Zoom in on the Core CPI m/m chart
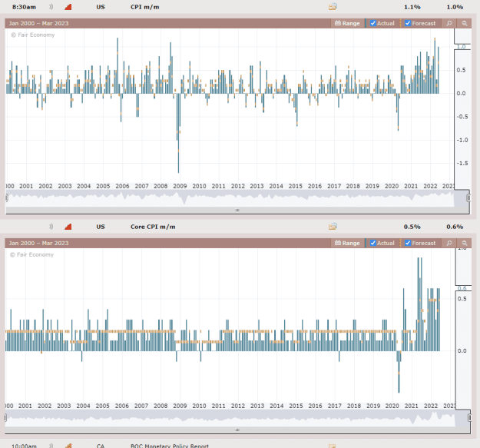 [x=449, y=243]
